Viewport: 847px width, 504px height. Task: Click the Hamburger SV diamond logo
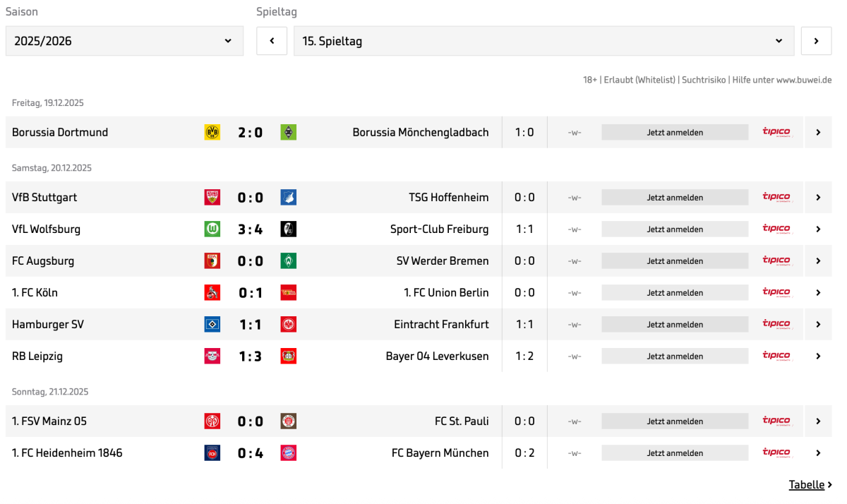pyautogui.click(x=212, y=325)
